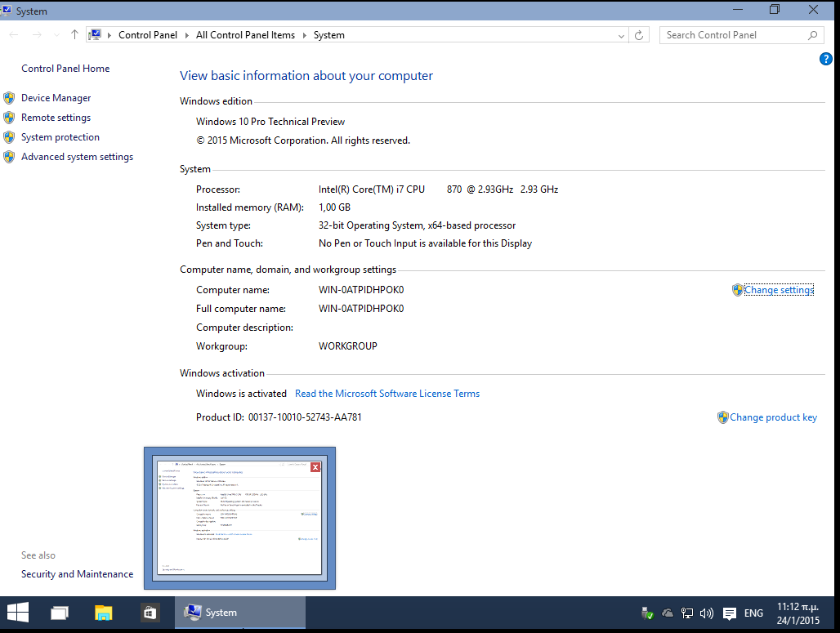Click the computer icon in address bar
Viewport: 840px width, 633px height.
[x=96, y=35]
